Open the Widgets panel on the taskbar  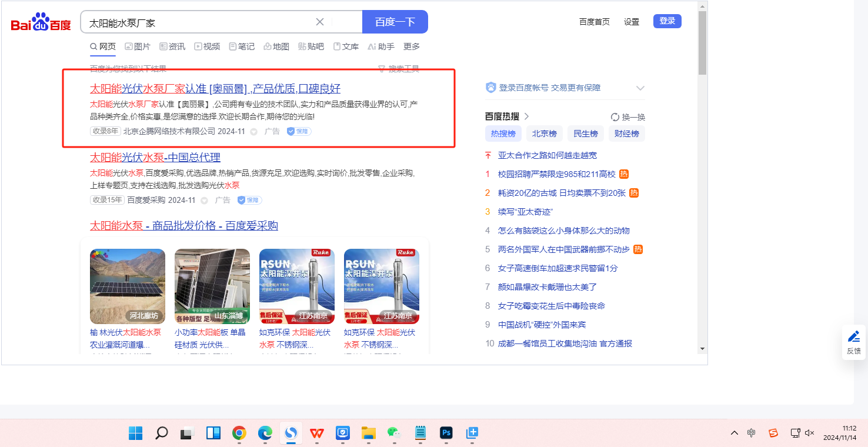[213, 433]
